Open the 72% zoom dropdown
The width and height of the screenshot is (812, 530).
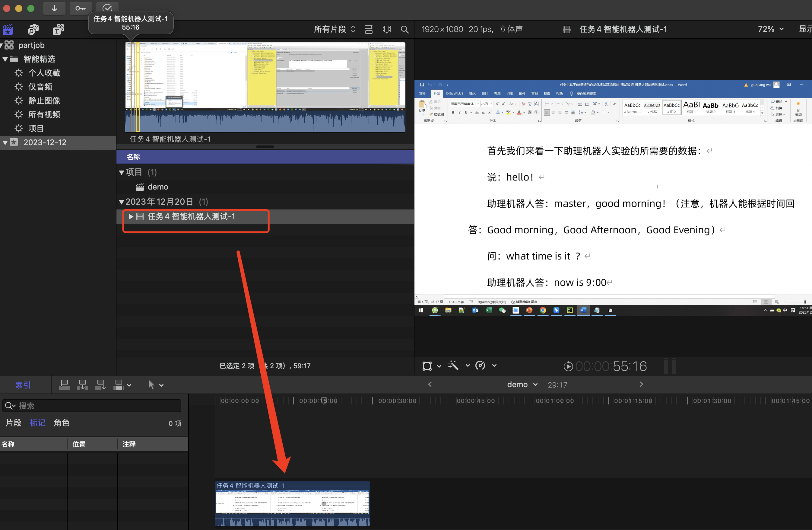pyautogui.click(x=770, y=29)
